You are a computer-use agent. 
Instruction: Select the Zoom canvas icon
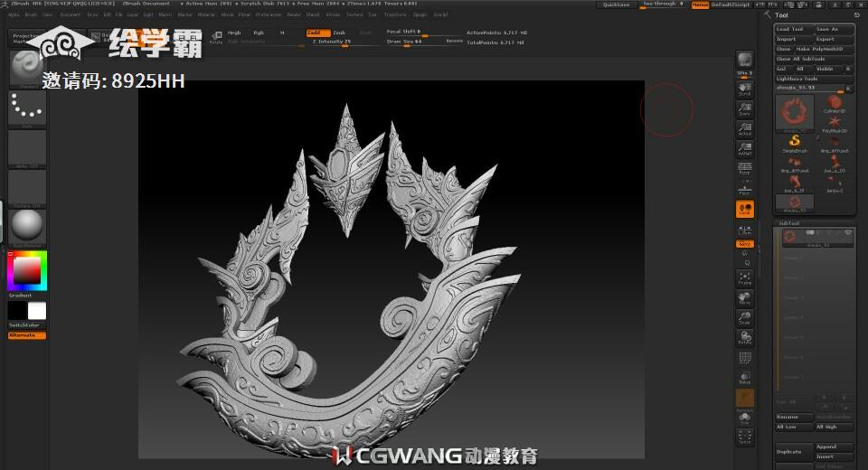point(744,109)
